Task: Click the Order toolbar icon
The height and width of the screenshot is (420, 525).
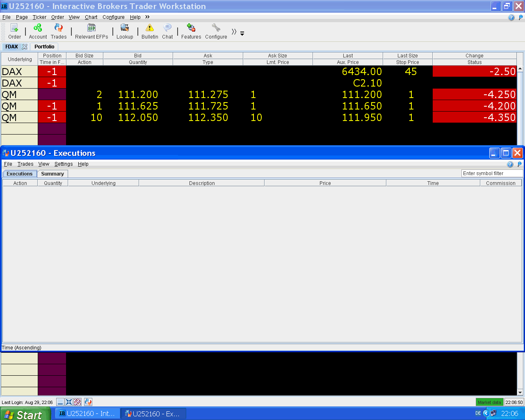Action: (14, 28)
